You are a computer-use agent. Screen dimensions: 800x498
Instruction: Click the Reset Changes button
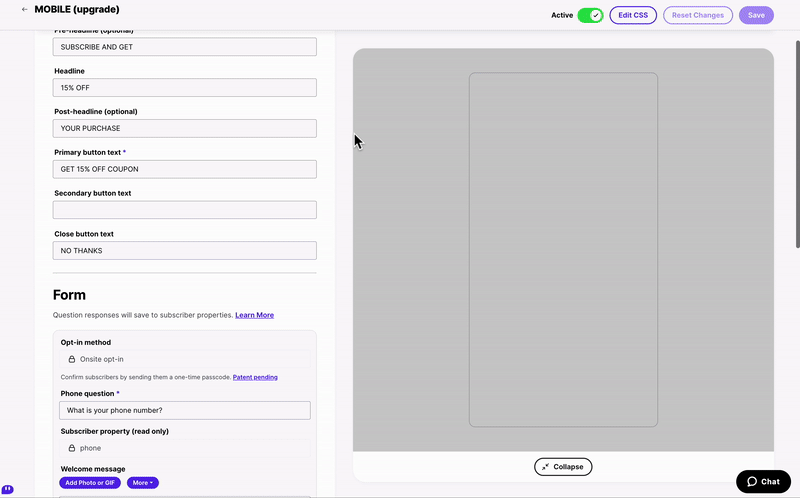point(697,15)
